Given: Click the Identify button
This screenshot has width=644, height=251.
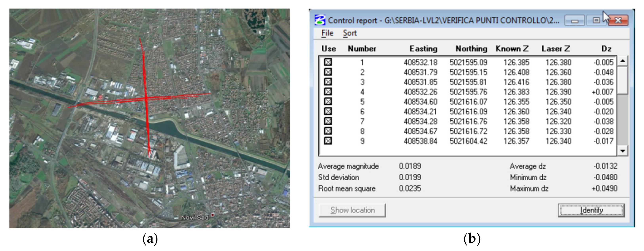Looking at the screenshot, I should tap(591, 210).
